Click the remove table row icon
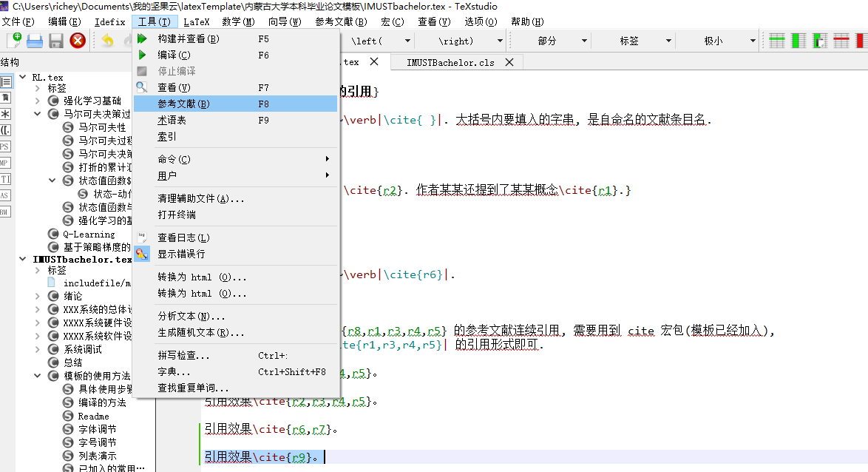The width and height of the screenshot is (868, 472). point(841,41)
